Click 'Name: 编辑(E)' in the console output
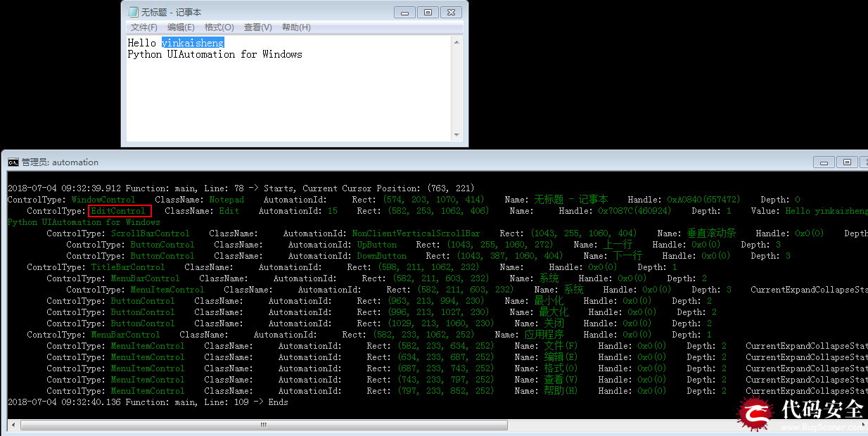This screenshot has height=436, width=868. click(x=546, y=357)
